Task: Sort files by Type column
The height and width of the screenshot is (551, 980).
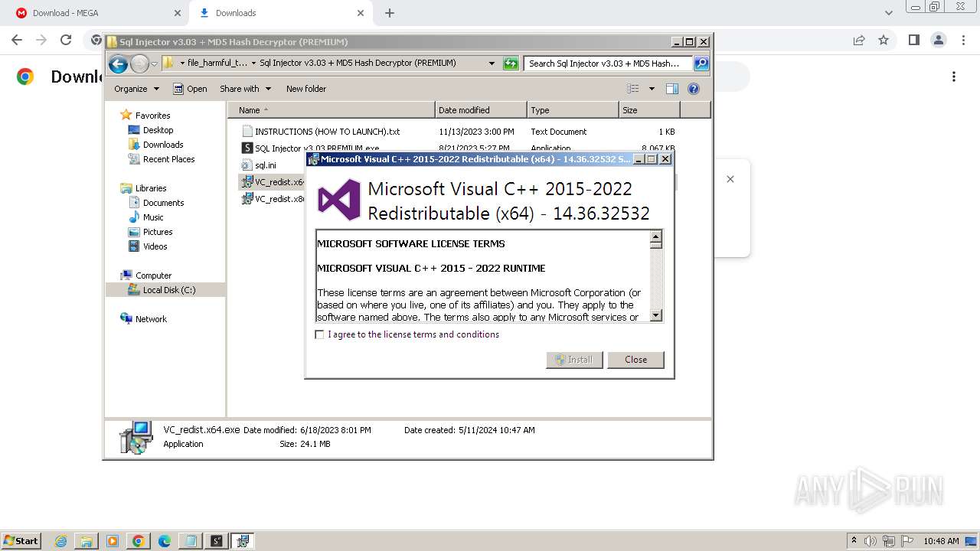Action: pos(573,110)
